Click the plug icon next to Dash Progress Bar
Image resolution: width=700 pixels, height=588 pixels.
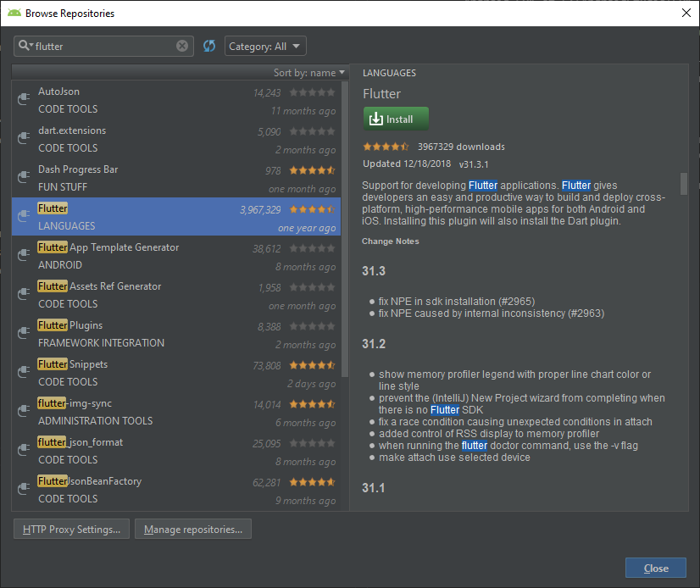tap(23, 177)
